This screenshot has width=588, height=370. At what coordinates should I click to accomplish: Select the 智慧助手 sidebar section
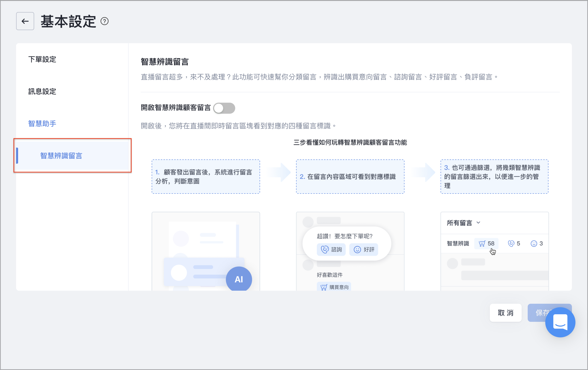pos(42,124)
